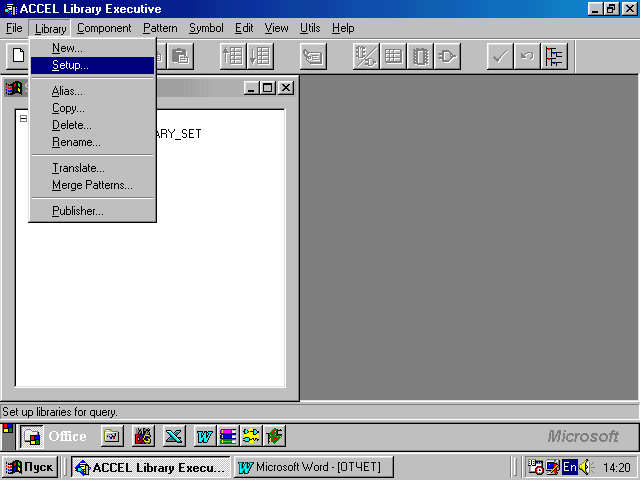Choose Publisher... in Library menu
This screenshot has width=640, height=480.
click(93, 211)
